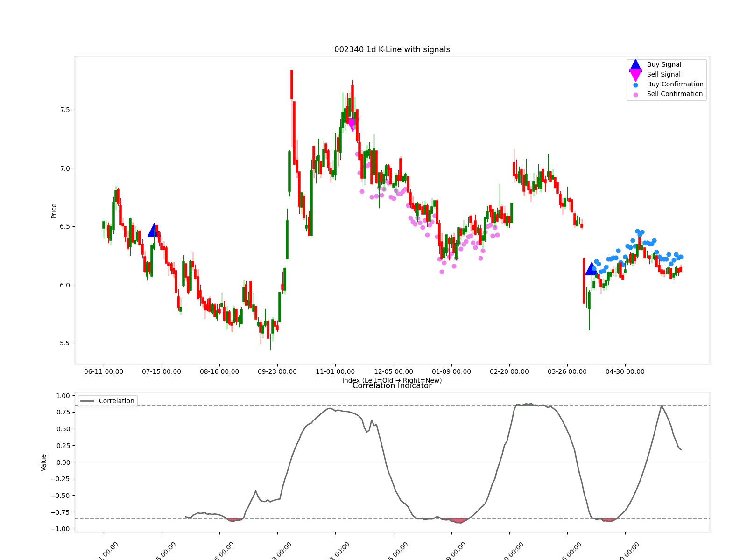747x560 pixels.
Task: Click the Buy Signal legend triangle icon
Action: 635,65
